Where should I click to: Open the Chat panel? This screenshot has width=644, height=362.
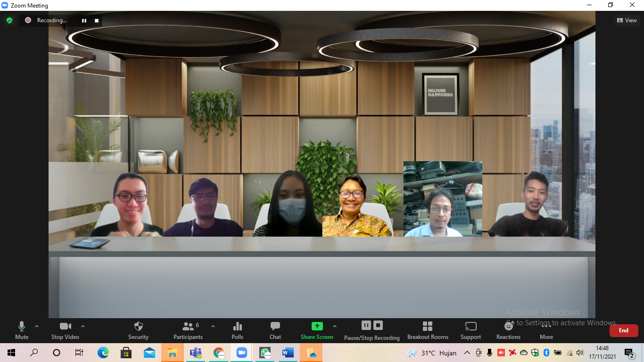point(275,329)
